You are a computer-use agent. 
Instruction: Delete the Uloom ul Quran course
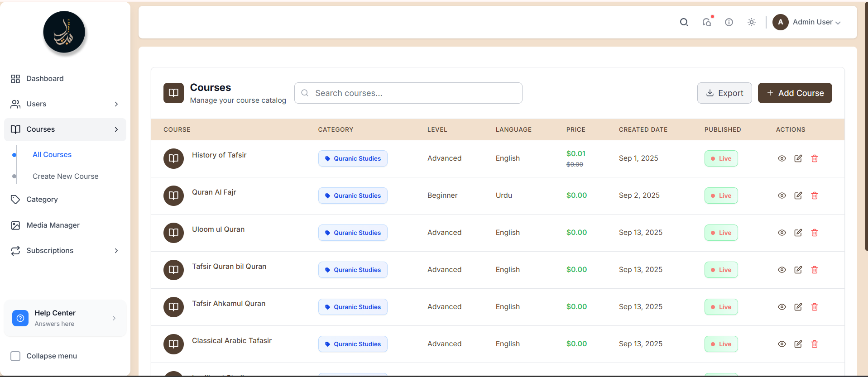[x=815, y=233]
